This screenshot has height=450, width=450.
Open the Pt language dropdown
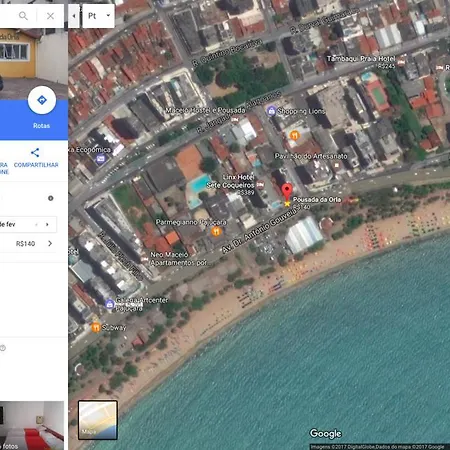click(x=98, y=16)
